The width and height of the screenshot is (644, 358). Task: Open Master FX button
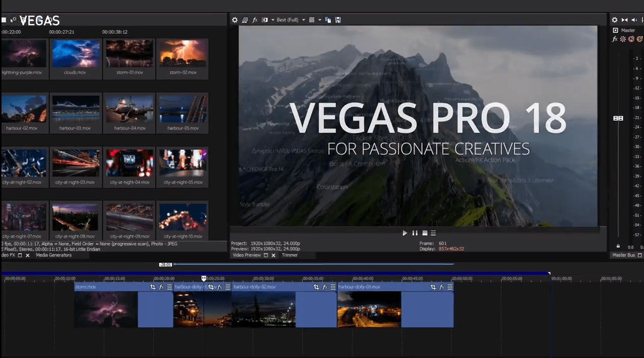[x=615, y=39]
